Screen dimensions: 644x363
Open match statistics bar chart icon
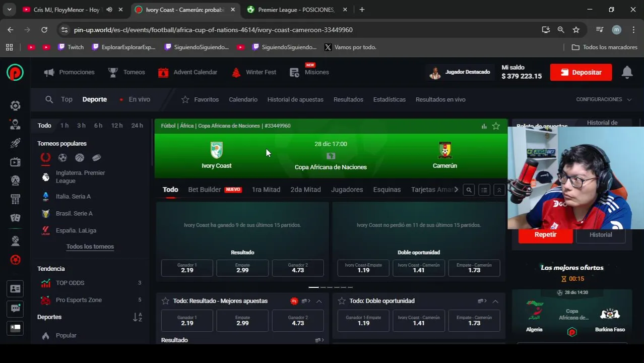[x=484, y=126]
